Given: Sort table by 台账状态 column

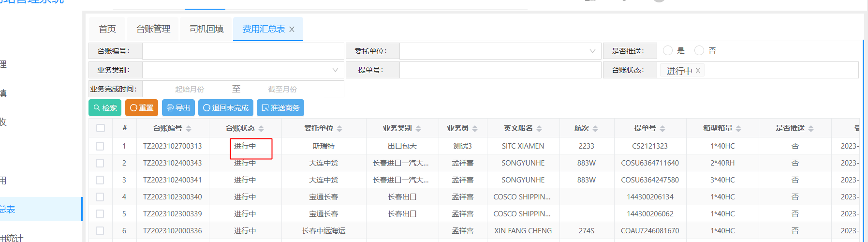Looking at the screenshot, I should (261, 129).
